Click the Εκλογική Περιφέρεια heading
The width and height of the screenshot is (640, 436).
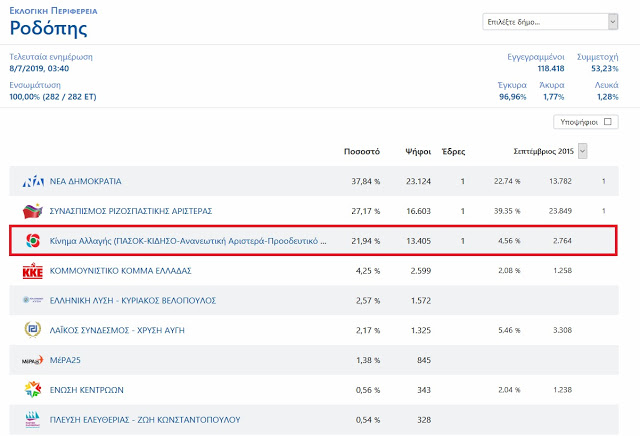tap(53, 11)
